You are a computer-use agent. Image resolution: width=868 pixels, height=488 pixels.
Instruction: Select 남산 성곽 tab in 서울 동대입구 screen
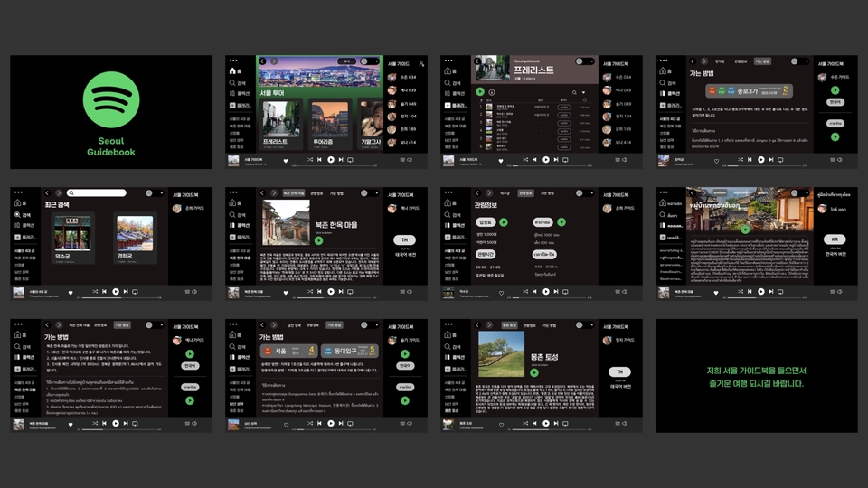click(294, 325)
